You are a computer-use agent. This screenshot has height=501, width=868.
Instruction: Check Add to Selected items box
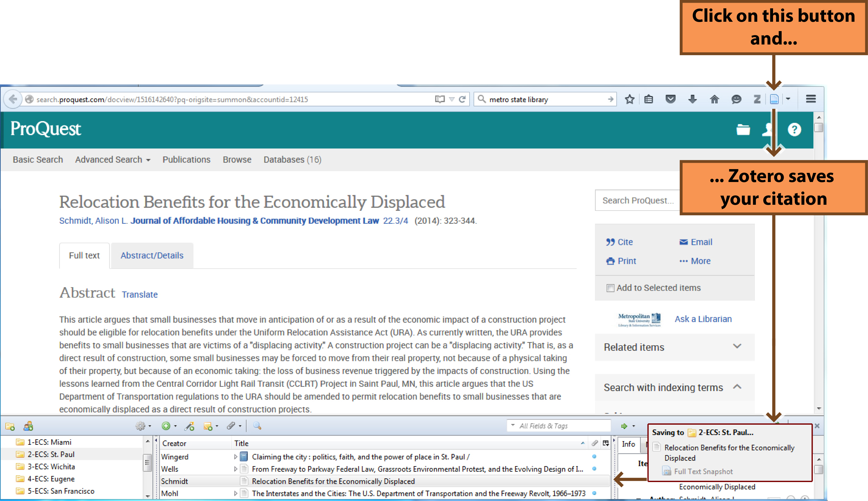click(x=610, y=288)
